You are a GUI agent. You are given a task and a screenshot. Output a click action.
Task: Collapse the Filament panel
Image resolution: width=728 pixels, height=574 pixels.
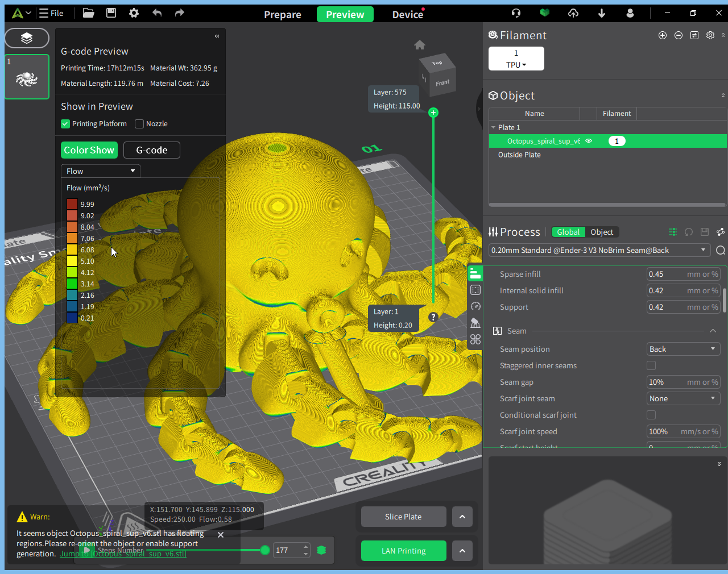tap(723, 35)
